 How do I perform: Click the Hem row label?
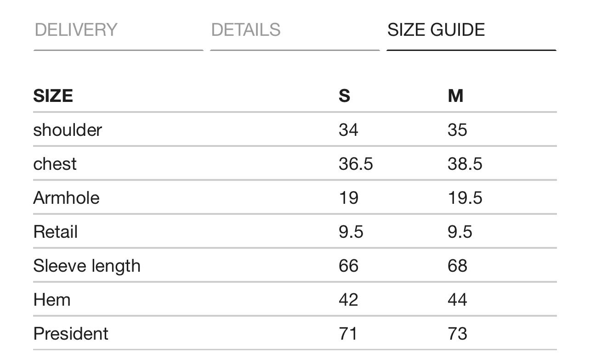coord(52,300)
